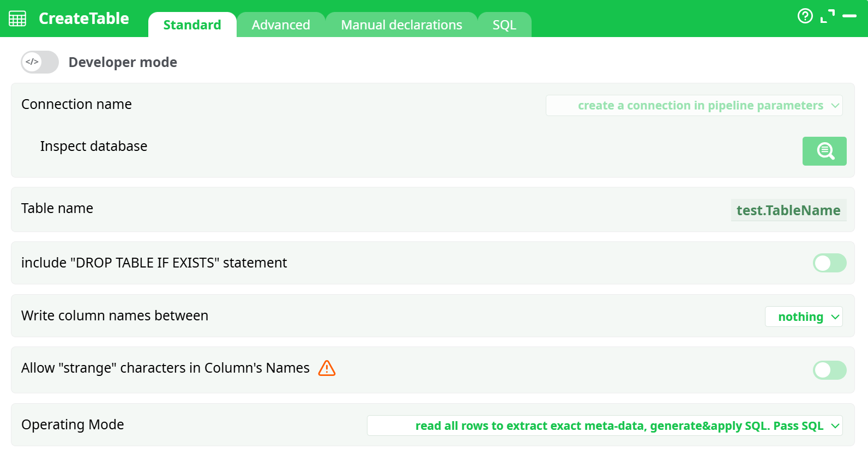
Task: Click the Developer mode label
Action: point(123,62)
